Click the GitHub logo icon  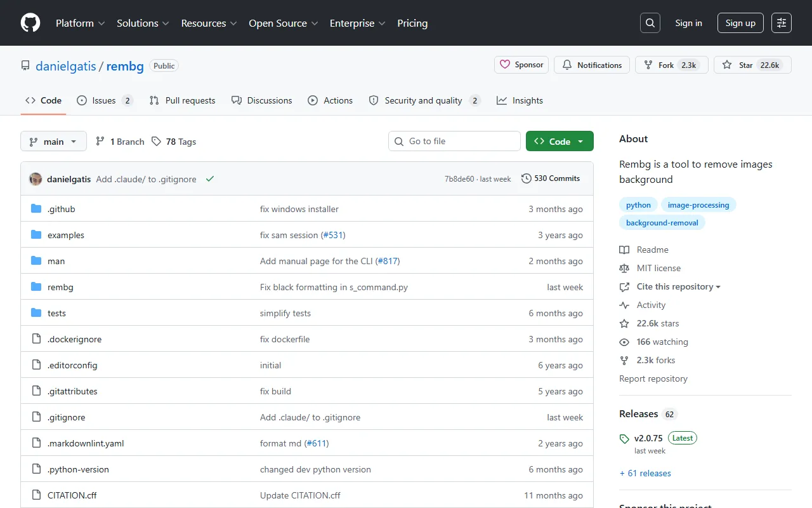point(30,23)
